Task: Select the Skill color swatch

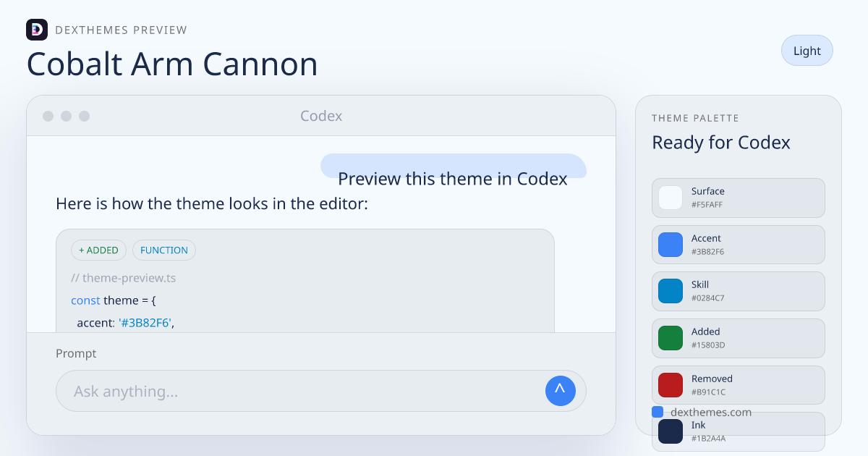Action: click(x=671, y=291)
